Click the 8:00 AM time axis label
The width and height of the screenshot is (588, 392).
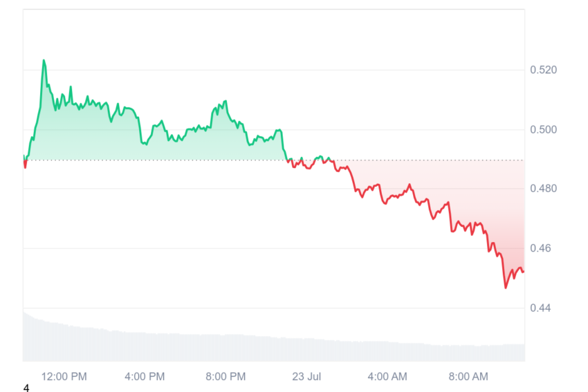(468, 376)
